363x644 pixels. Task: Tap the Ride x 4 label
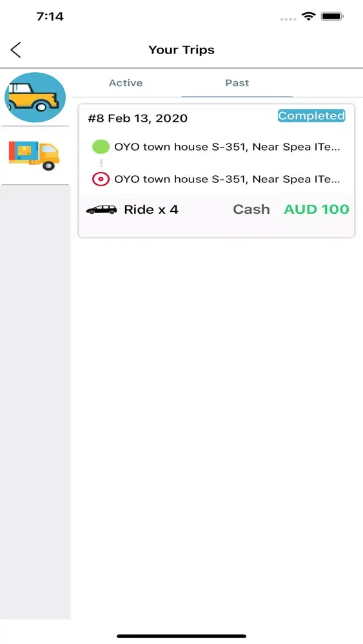[152, 209]
